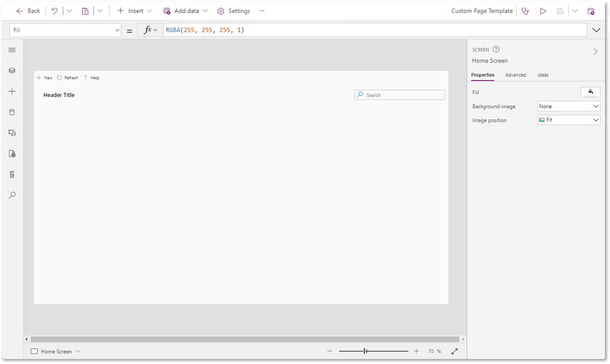
Task: Open the Data panel
Action: point(12,112)
